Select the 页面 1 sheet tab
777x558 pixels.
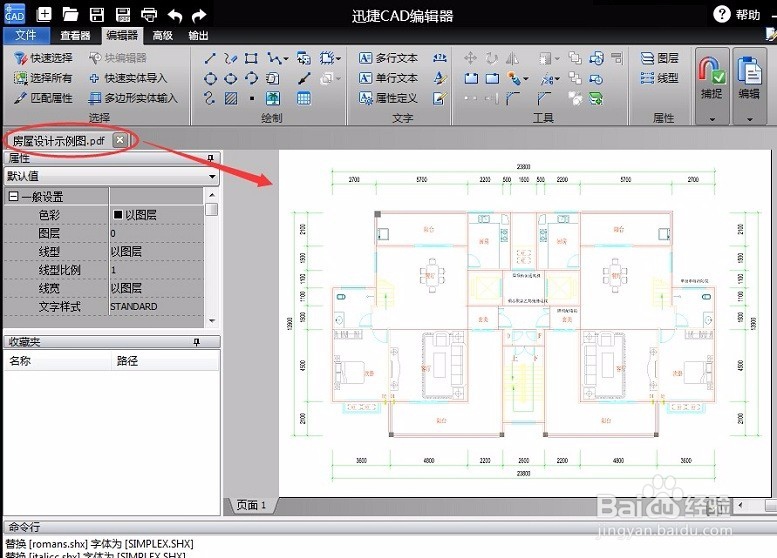click(x=251, y=505)
